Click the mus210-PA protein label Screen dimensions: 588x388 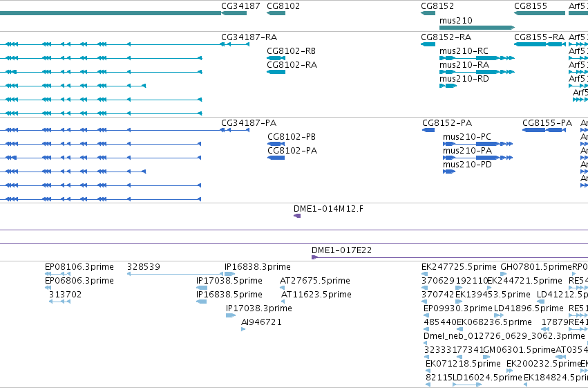(x=467, y=151)
